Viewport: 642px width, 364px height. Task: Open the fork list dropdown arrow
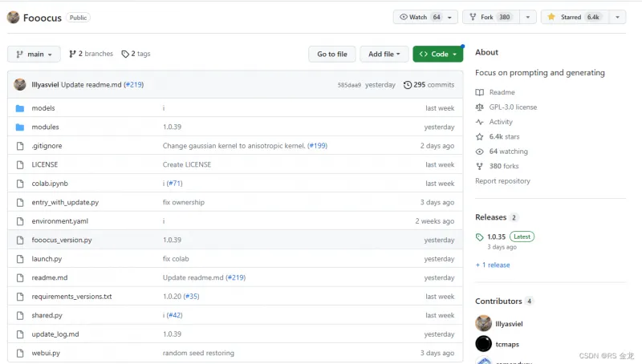(x=527, y=17)
